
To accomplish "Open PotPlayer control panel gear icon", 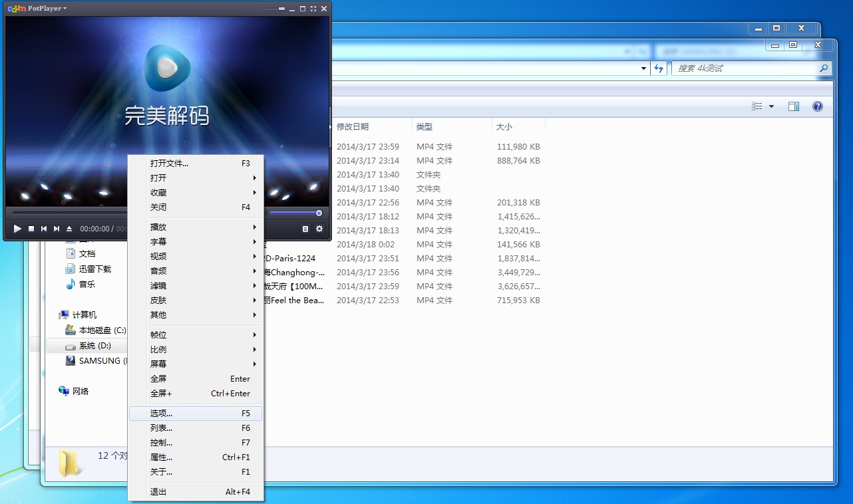I will (319, 229).
